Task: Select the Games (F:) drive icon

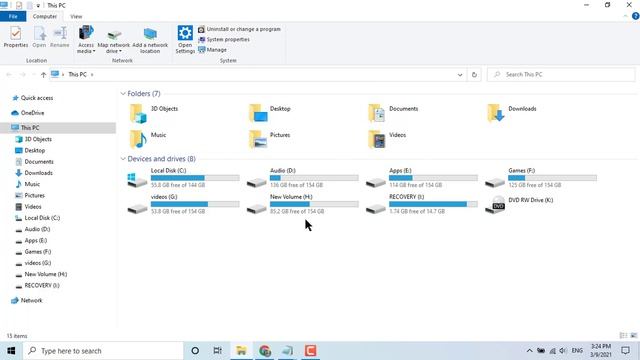Action: tap(495, 182)
